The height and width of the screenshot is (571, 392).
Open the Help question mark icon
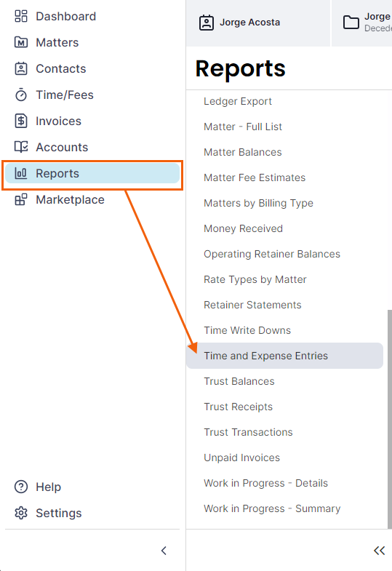tap(21, 487)
